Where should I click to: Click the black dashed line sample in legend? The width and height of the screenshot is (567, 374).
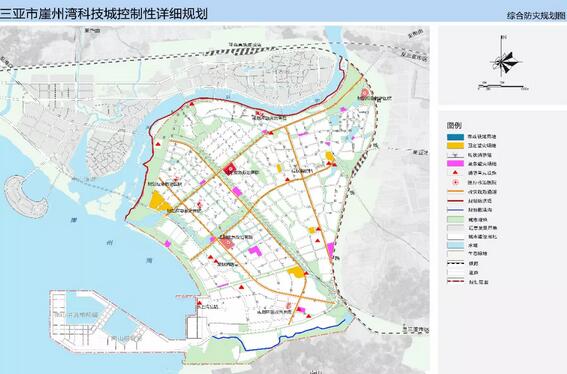tap(455, 263)
